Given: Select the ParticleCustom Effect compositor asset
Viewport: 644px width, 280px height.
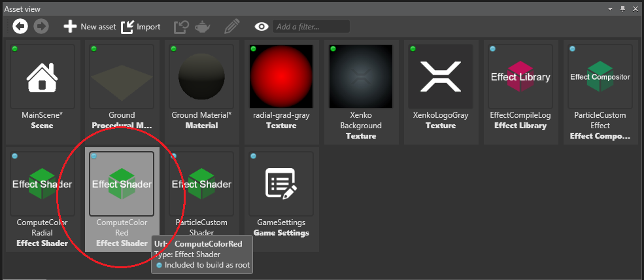Looking at the screenshot, I should point(600,77).
